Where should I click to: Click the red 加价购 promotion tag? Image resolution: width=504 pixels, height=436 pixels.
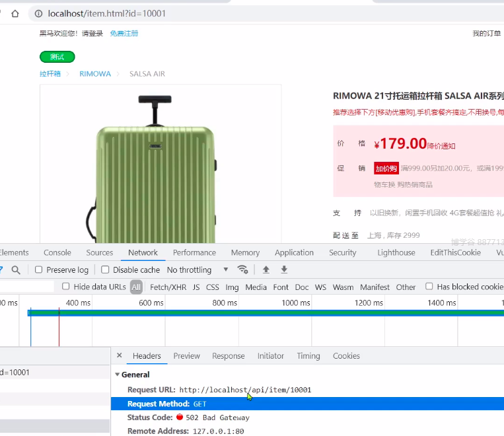386,168
